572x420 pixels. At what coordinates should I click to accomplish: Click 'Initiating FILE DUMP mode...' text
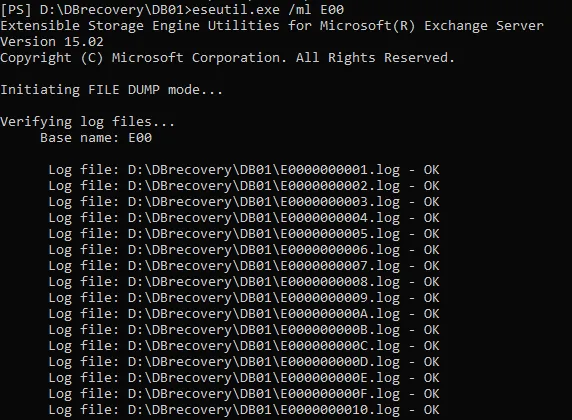(x=111, y=90)
